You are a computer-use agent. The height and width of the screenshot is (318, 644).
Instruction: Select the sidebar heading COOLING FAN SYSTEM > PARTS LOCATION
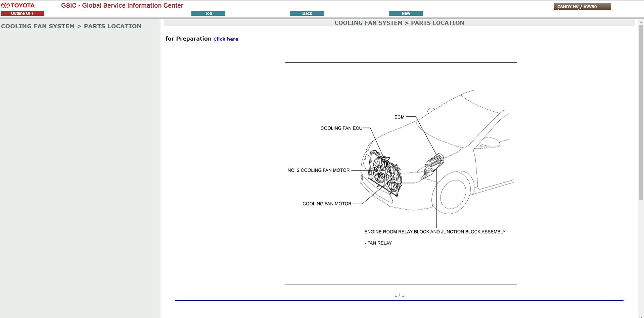[x=71, y=26]
